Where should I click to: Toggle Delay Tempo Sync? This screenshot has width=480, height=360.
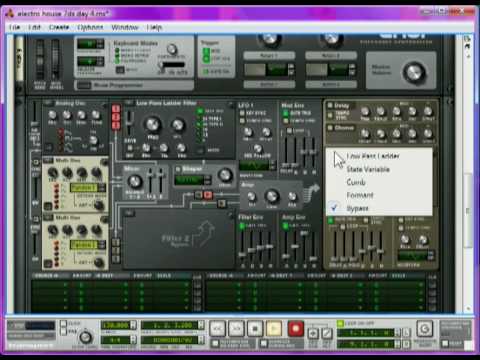click(330, 115)
